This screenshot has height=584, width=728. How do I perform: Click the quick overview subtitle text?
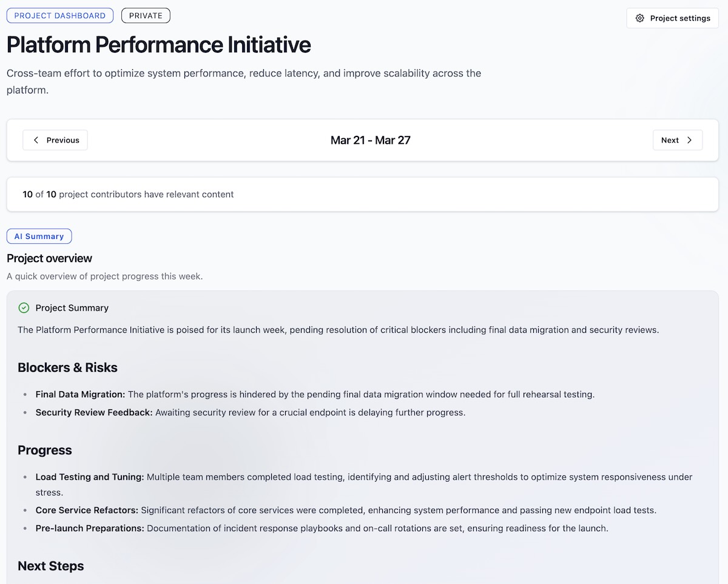pyautogui.click(x=104, y=277)
